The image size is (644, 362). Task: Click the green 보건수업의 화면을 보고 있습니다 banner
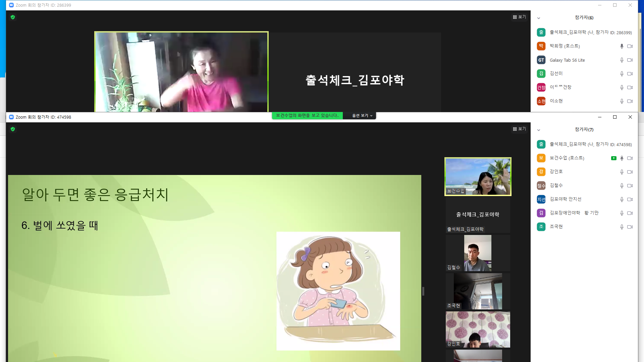pos(307,116)
